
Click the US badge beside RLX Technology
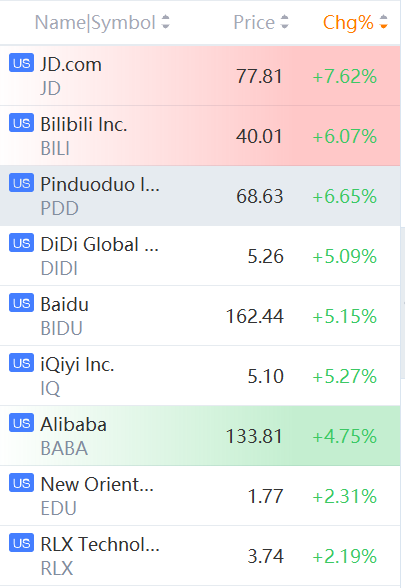click(x=21, y=543)
